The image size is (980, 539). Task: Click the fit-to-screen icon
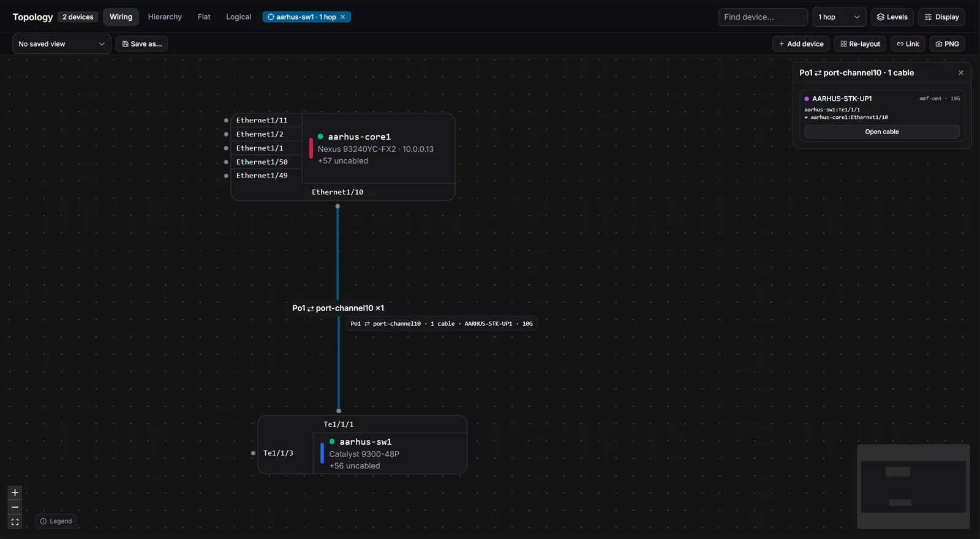coord(15,522)
